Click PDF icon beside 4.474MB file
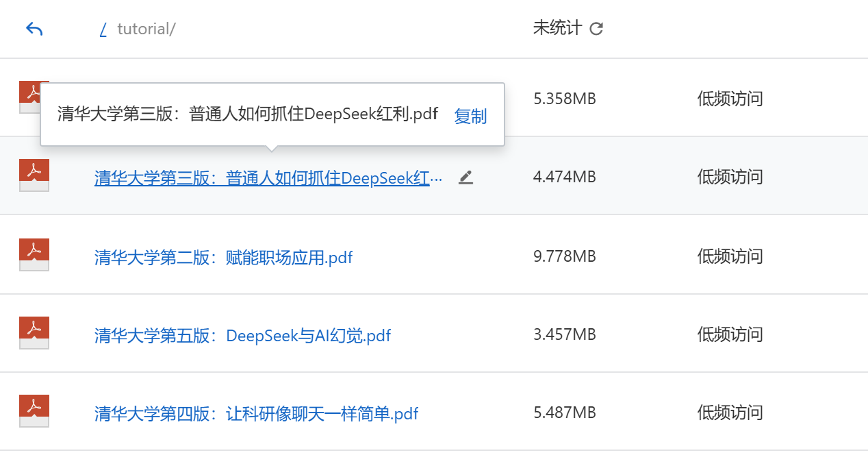The width and height of the screenshot is (868, 455). click(x=34, y=175)
